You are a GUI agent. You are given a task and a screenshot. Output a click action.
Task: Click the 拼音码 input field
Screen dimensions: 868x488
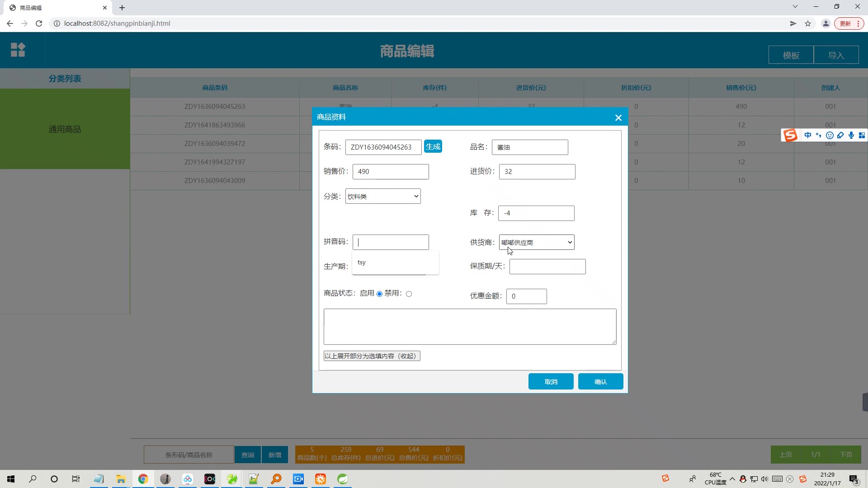[391, 242]
